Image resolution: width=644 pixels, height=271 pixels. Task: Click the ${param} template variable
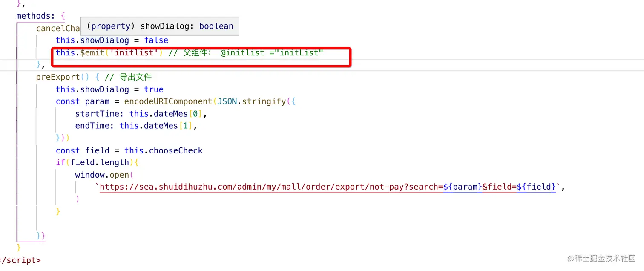click(x=463, y=187)
